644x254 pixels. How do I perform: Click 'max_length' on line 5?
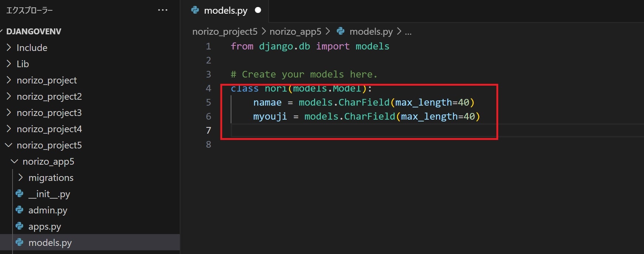[x=424, y=103]
